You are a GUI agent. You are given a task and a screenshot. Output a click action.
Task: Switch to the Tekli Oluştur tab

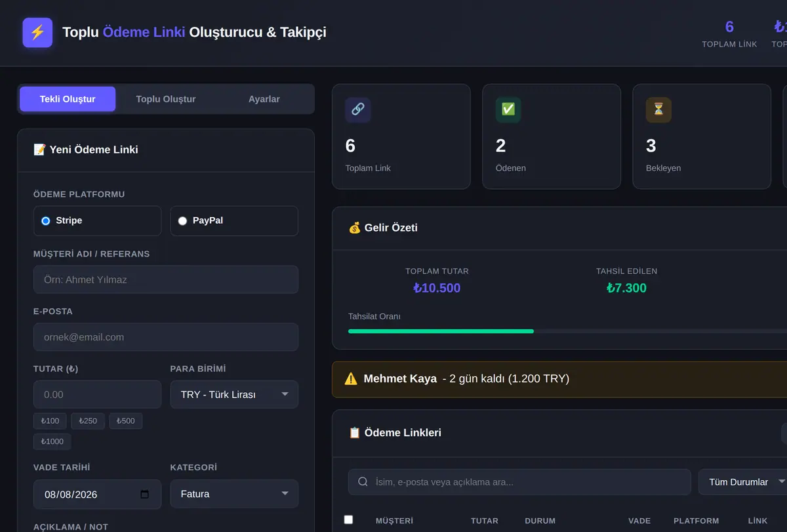pyautogui.click(x=68, y=99)
